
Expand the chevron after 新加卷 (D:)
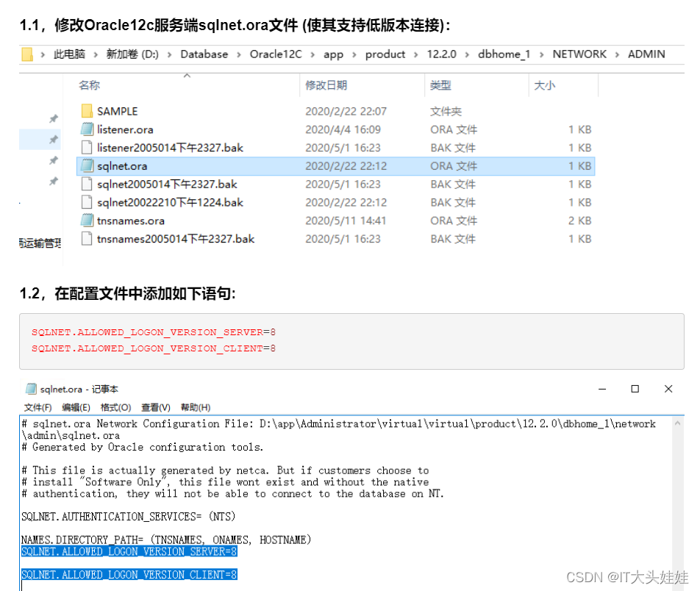(170, 55)
